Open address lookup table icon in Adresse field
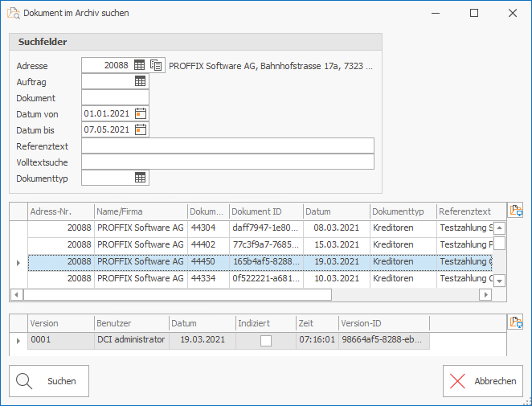This screenshot has width=532, height=406. tap(140, 65)
